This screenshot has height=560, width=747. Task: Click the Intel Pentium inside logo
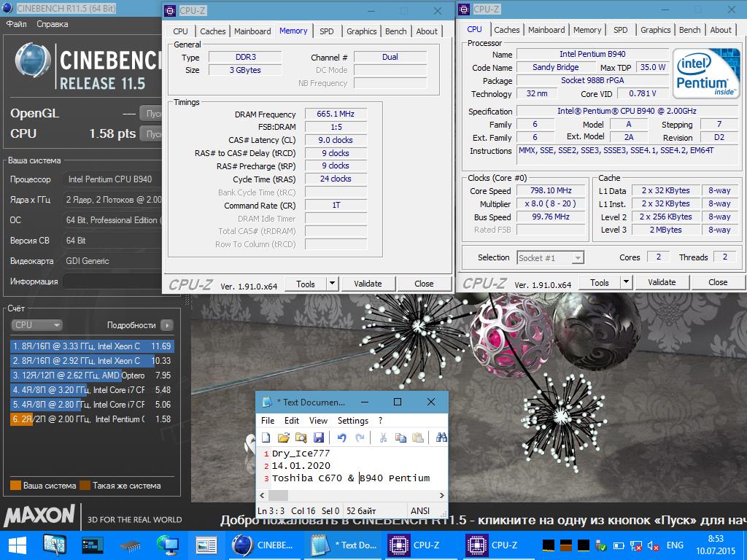pyautogui.click(x=706, y=74)
